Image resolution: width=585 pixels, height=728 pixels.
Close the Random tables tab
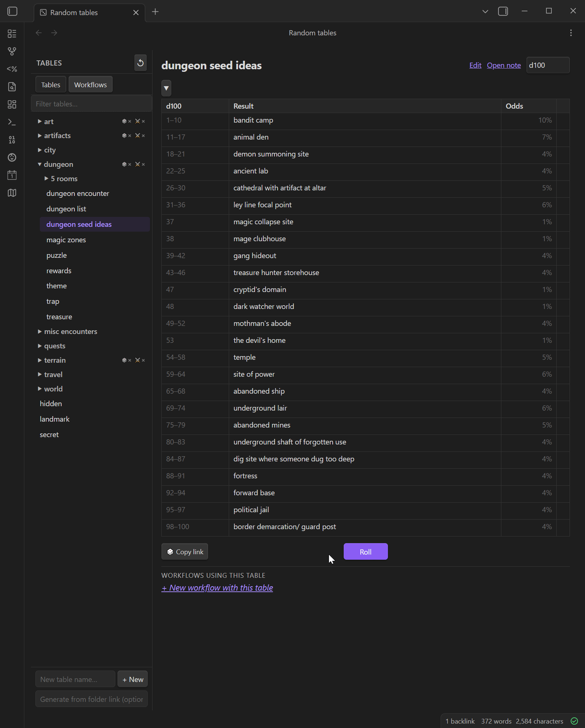point(136,13)
